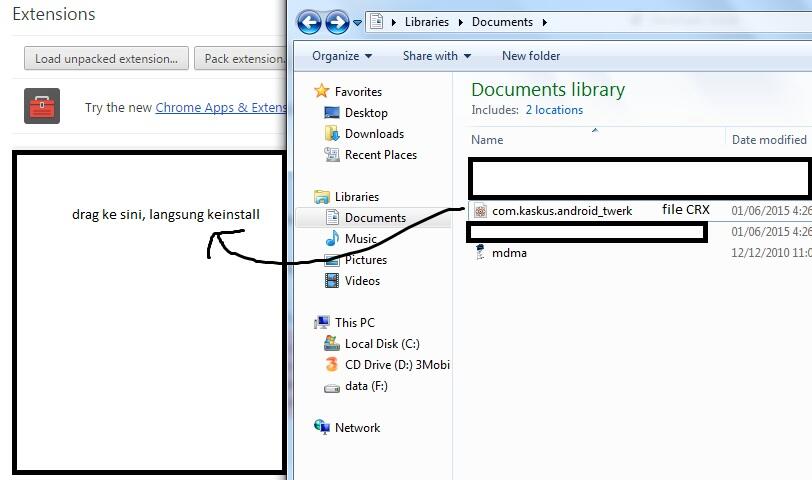
Task: Click the CD Drive (D:) 3Mobi icon
Action: click(x=331, y=365)
